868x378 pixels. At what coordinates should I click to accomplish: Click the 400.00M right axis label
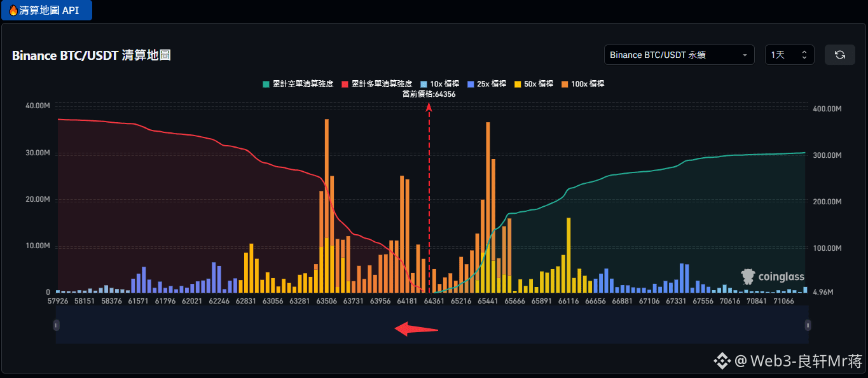[x=827, y=109]
